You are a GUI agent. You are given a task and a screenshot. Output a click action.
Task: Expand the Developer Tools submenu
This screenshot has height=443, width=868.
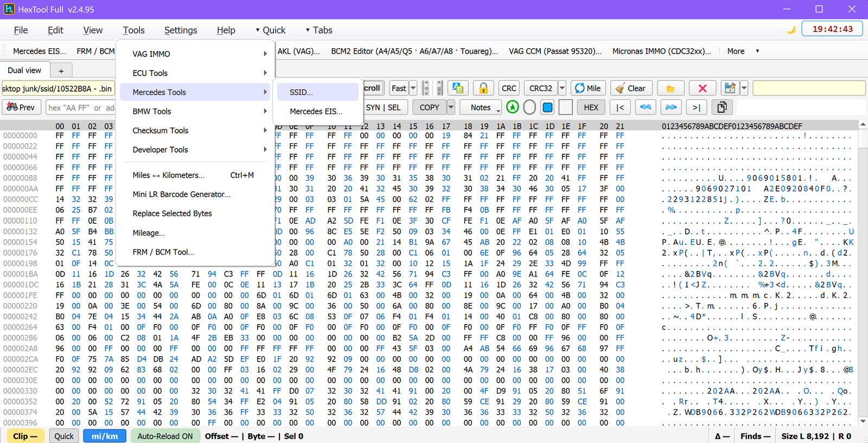(x=195, y=149)
